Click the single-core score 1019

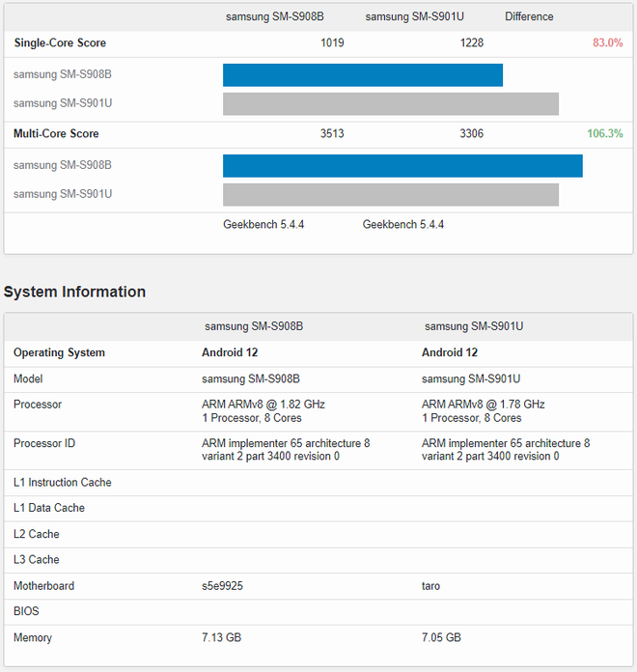coord(332,42)
